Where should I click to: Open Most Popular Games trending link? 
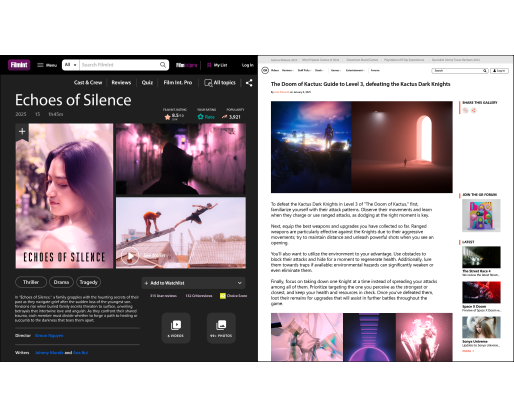tap(320, 60)
